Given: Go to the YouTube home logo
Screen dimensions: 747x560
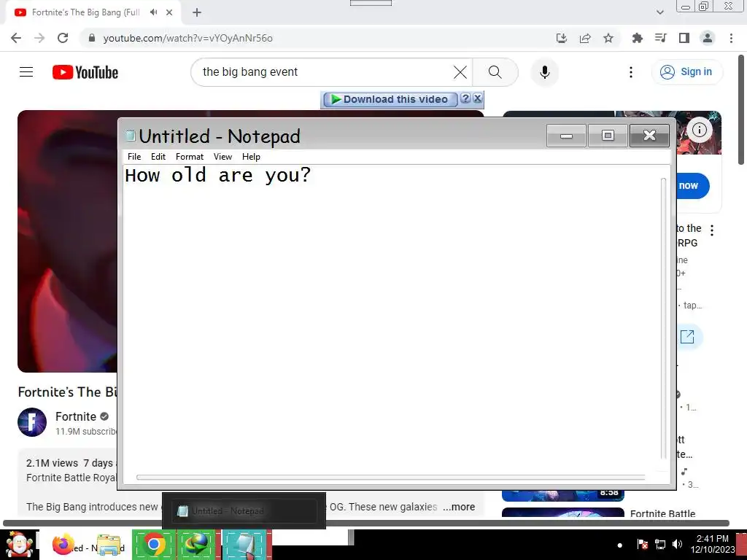Looking at the screenshot, I should (85, 72).
